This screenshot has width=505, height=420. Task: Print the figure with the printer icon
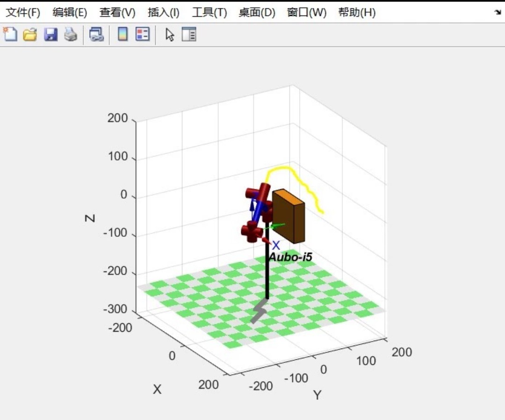point(71,35)
